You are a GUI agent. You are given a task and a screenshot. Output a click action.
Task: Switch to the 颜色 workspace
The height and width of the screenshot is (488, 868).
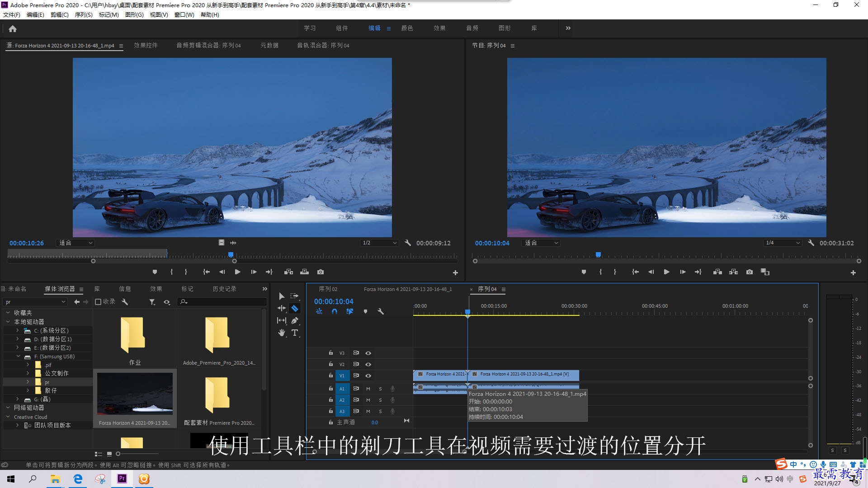click(x=407, y=28)
